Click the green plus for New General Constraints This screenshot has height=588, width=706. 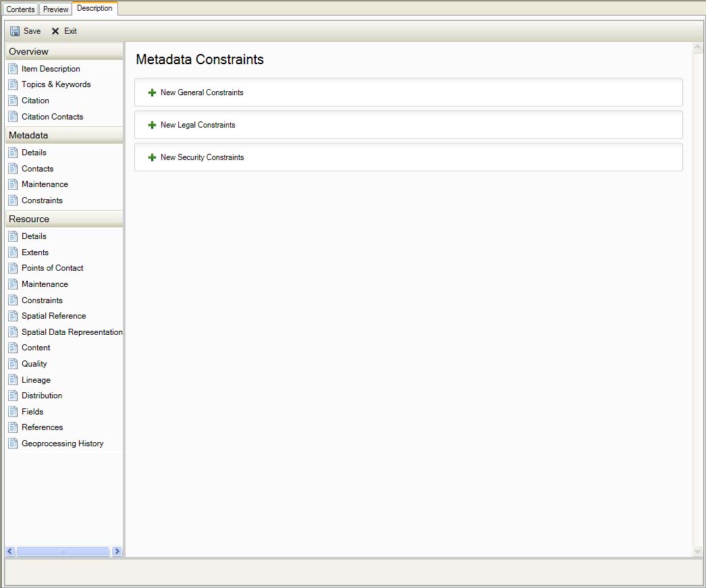[x=152, y=92]
